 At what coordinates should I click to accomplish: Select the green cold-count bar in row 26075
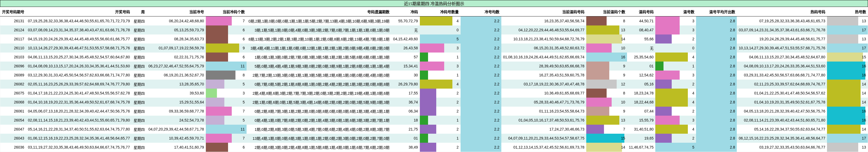(211, 93)
